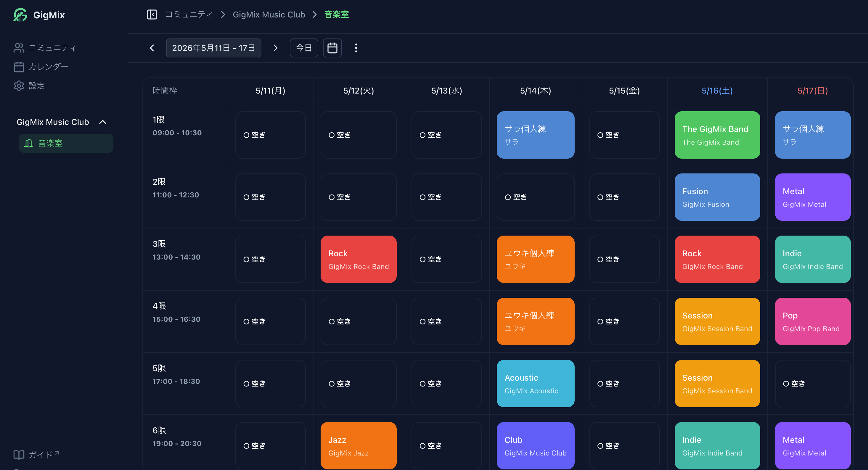Select empty slot 5/11(月) 2限
Screen dimensions: 868x470
point(270,197)
